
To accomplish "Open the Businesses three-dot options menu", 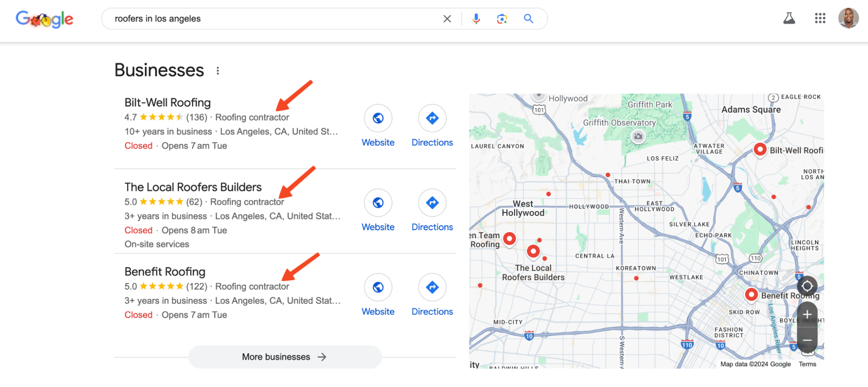I will pos(218,70).
